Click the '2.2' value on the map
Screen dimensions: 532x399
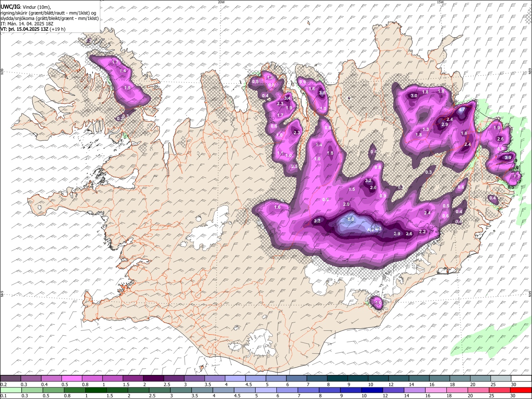coord(422,232)
